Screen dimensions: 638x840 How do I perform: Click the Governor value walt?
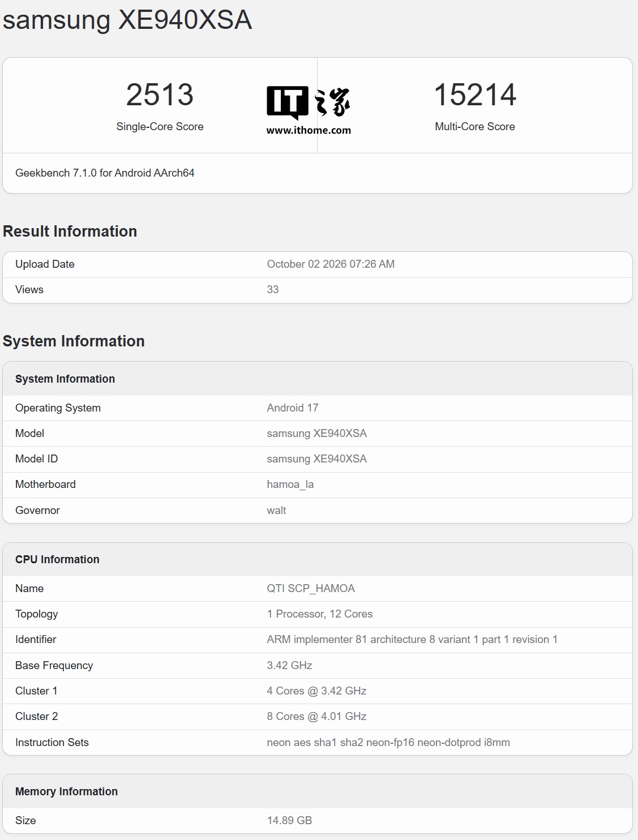(276, 511)
